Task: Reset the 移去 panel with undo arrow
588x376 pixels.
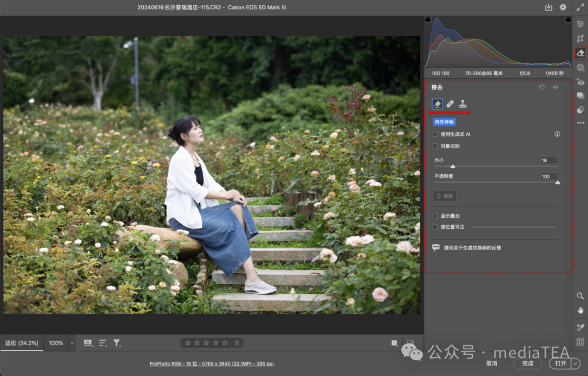Action: (x=542, y=87)
